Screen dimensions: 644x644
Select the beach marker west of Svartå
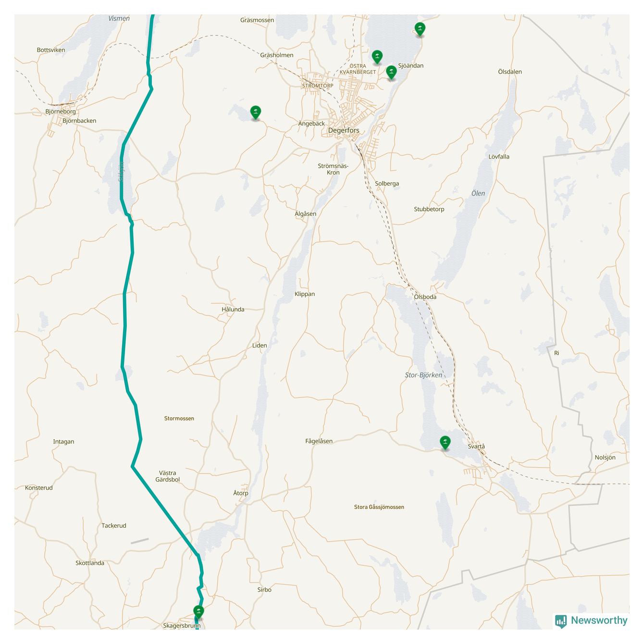coord(445,443)
